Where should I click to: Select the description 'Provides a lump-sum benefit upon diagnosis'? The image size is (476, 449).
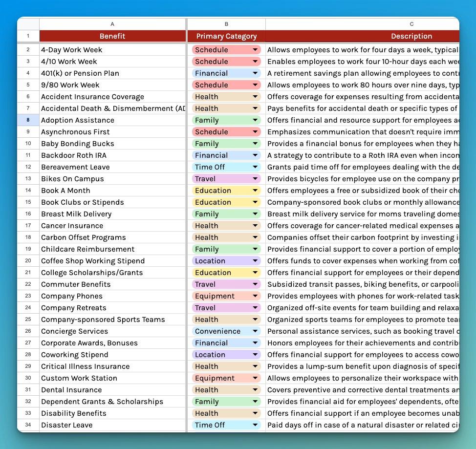coord(363,366)
